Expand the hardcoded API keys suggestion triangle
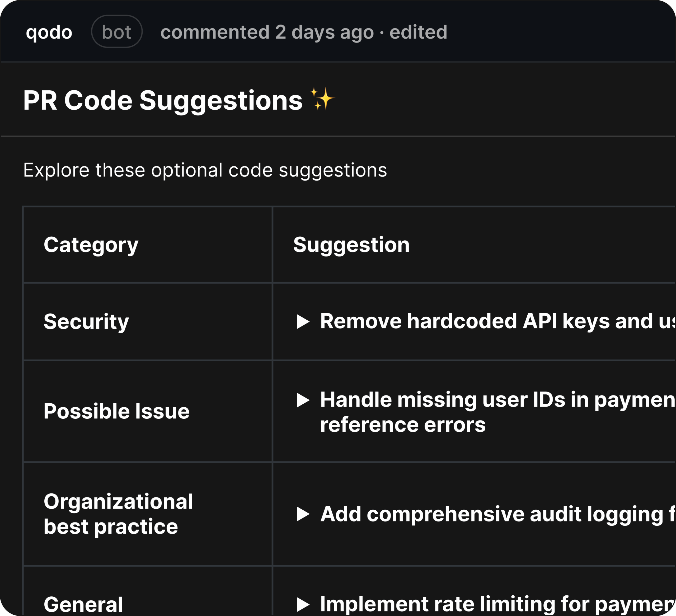676x616 pixels. [303, 321]
